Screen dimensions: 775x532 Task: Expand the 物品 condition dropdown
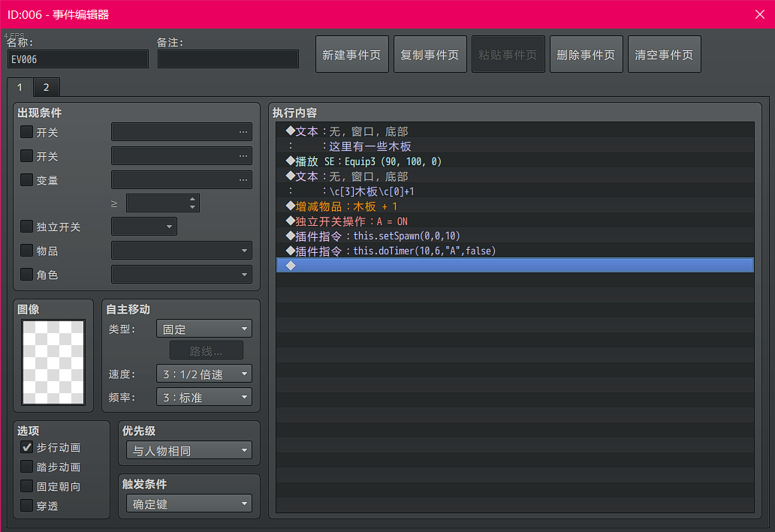182,251
